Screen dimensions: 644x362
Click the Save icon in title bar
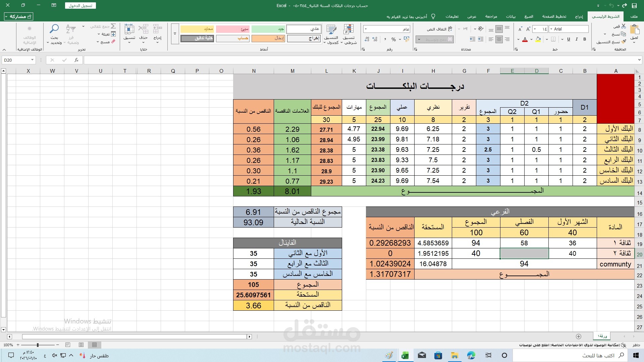click(634, 5)
